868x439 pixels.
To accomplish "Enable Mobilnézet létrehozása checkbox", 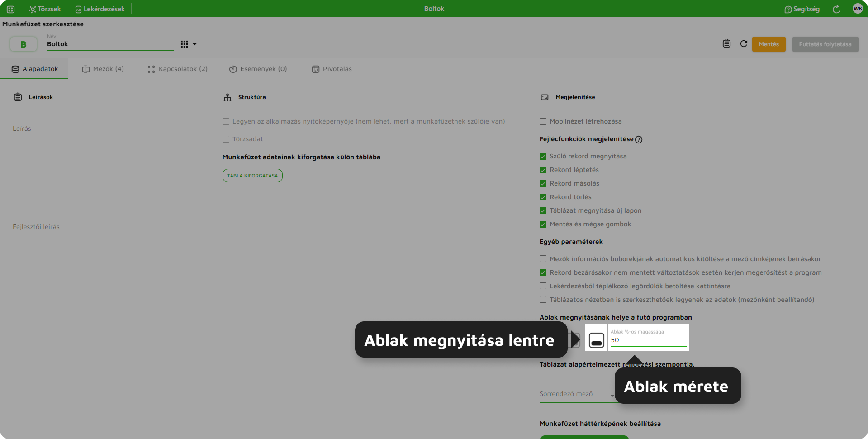I will (543, 121).
